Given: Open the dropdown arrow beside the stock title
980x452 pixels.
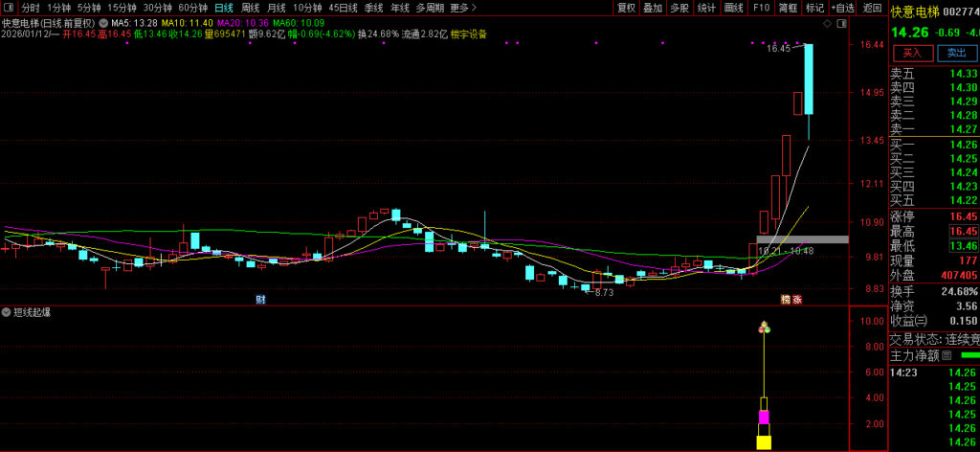Looking at the screenshot, I should (102, 22).
